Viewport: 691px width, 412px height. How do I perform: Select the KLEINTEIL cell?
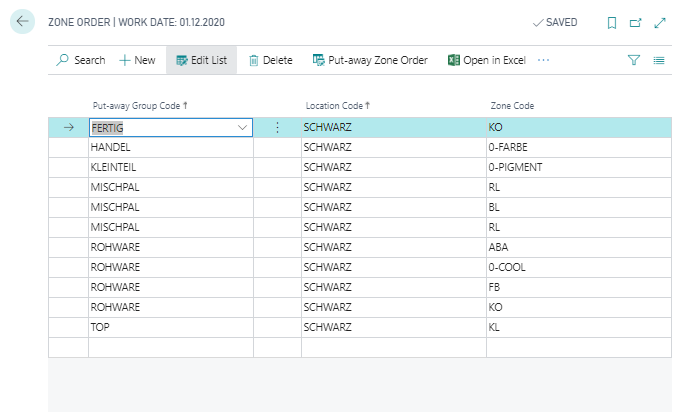tap(171, 167)
